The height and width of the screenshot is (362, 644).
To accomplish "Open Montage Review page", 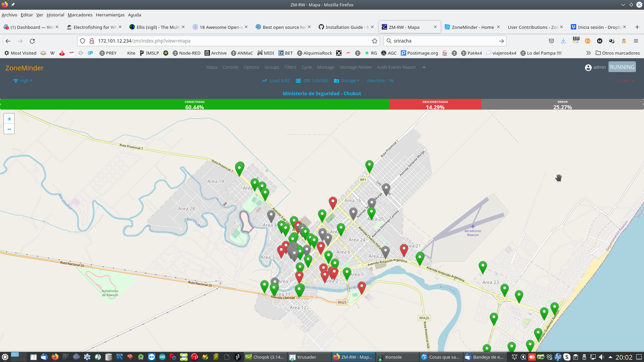I will tap(356, 67).
